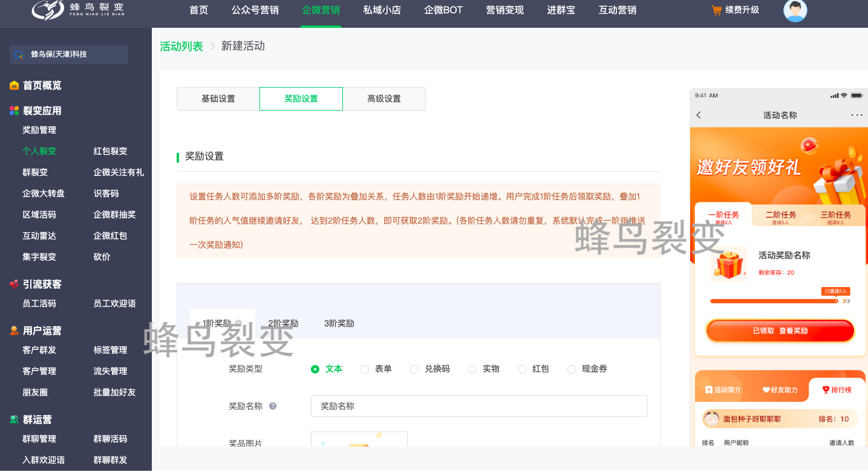
Task: Expand the 群运营 section in the sidebar
Action: [37, 419]
